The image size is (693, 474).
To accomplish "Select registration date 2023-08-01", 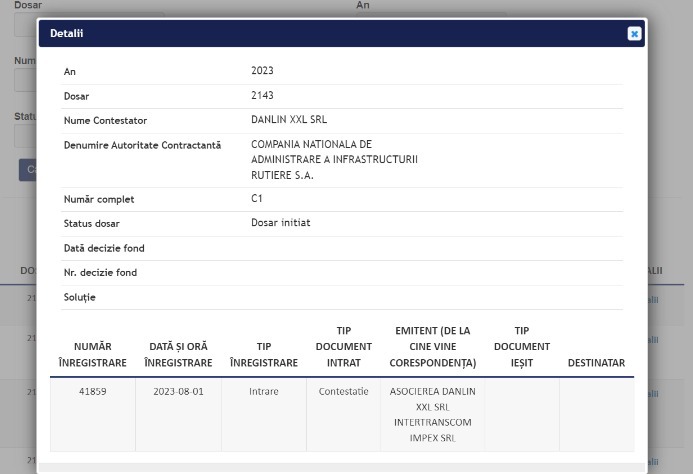I will [179, 392].
